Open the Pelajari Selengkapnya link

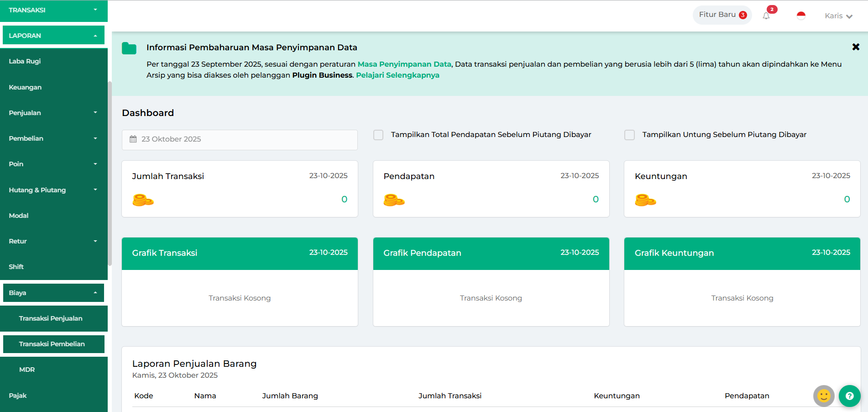(397, 75)
